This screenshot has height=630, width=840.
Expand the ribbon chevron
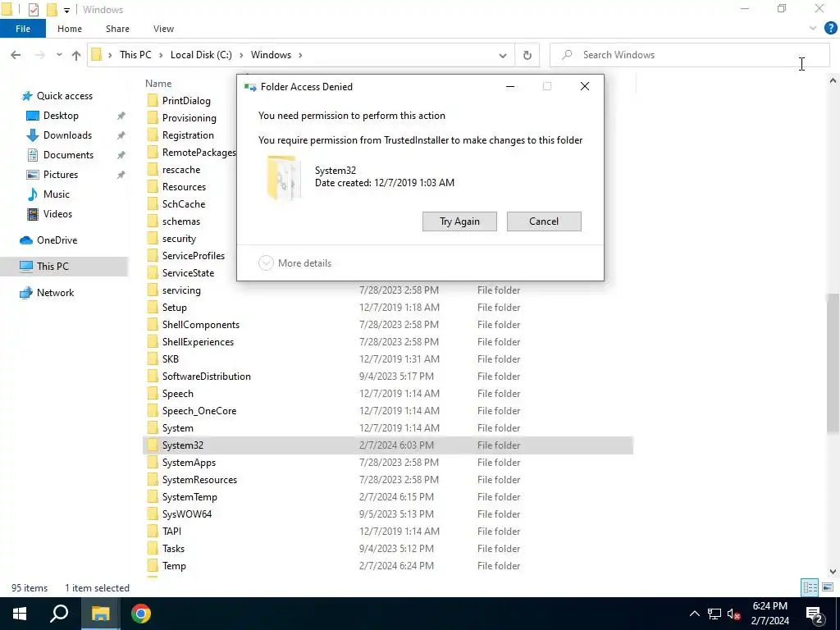[x=813, y=29]
